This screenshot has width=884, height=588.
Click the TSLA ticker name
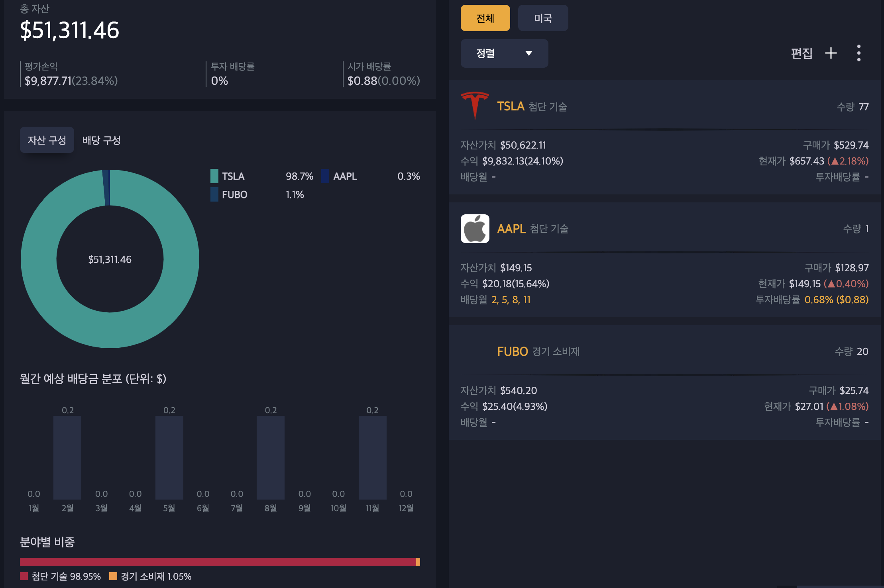pos(511,106)
